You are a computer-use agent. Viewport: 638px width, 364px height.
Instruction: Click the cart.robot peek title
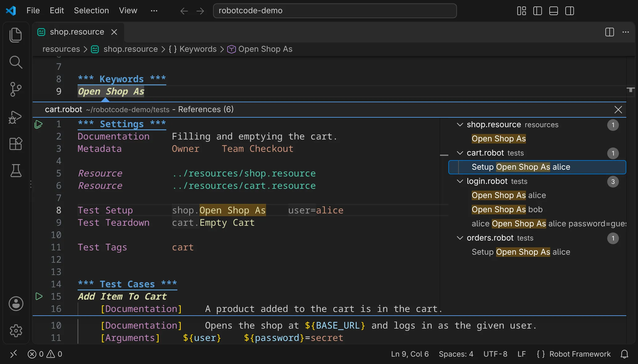point(63,110)
